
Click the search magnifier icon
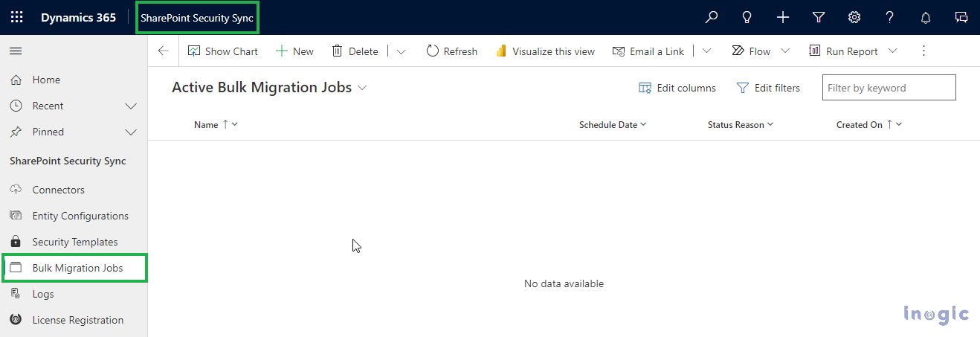712,17
